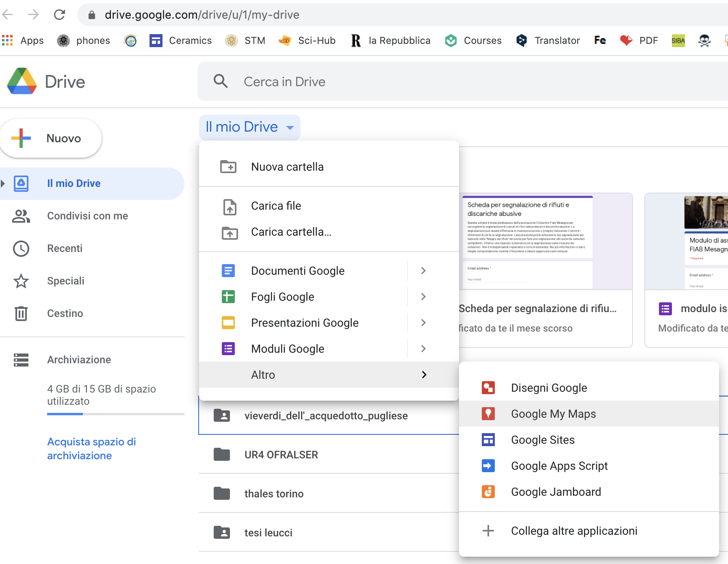Viewport: 728px width, 564px height.
Task: Choose Carica cartella… from menu
Action: [329, 232]
